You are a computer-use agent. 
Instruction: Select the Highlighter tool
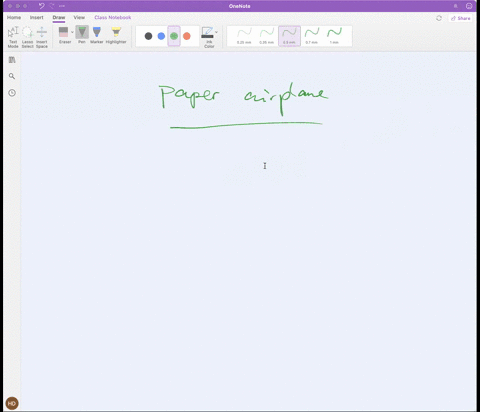click(116, 35)
